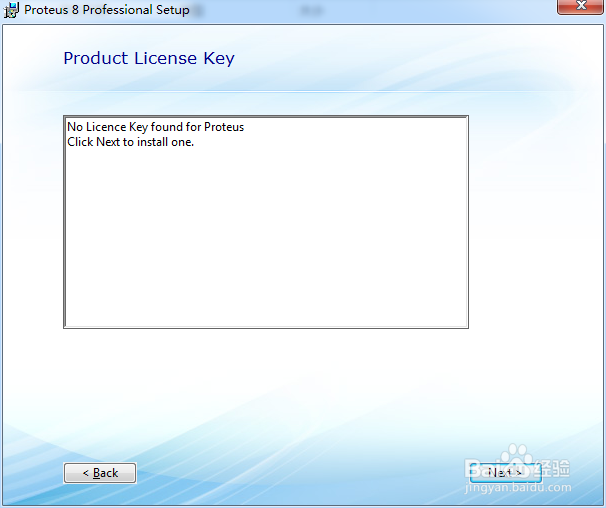The width and height of the screenshot is (606, 508).
Task: Click the word 'Setup' in the window title
Action: [173, 10]
